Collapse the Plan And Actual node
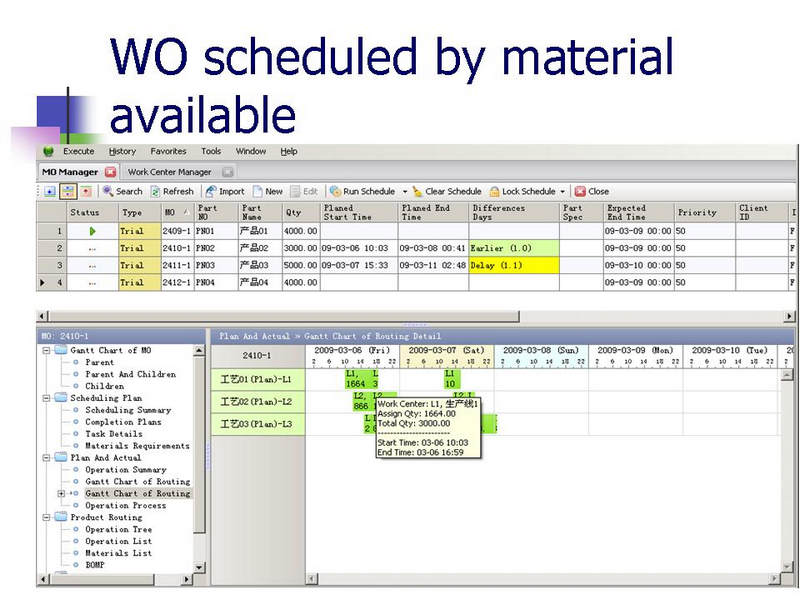Screen dimensions: 800x600 [x=46, y=458]
